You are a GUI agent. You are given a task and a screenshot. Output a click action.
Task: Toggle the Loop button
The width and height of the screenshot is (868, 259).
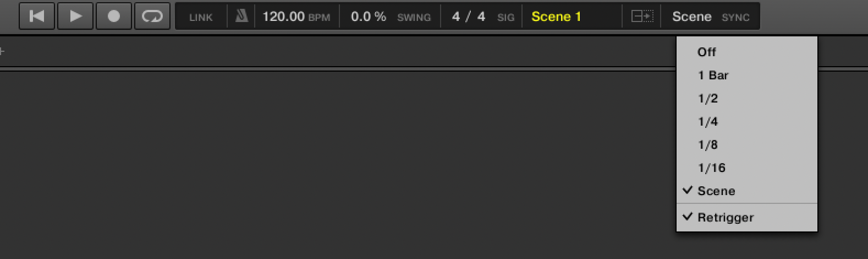(x=152, y=17)
